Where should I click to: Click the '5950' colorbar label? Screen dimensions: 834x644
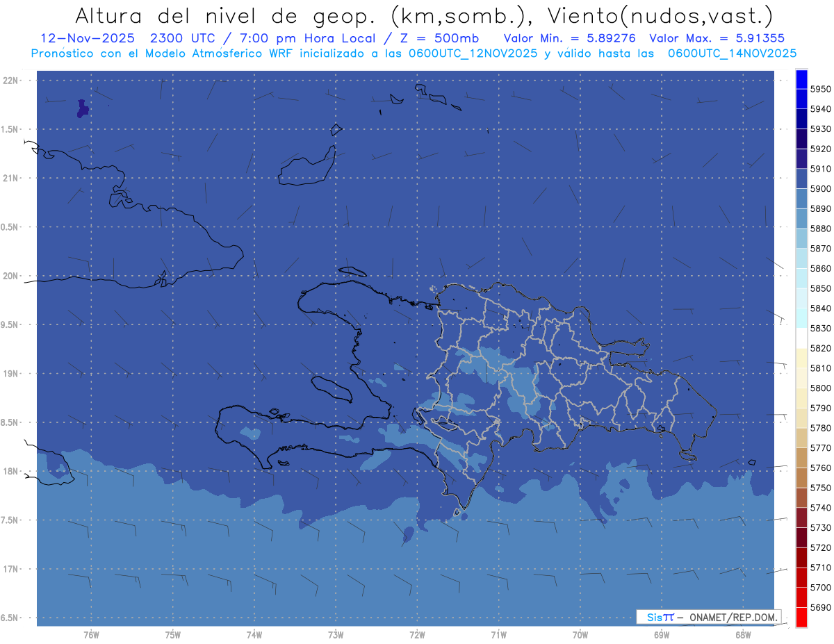821,89
